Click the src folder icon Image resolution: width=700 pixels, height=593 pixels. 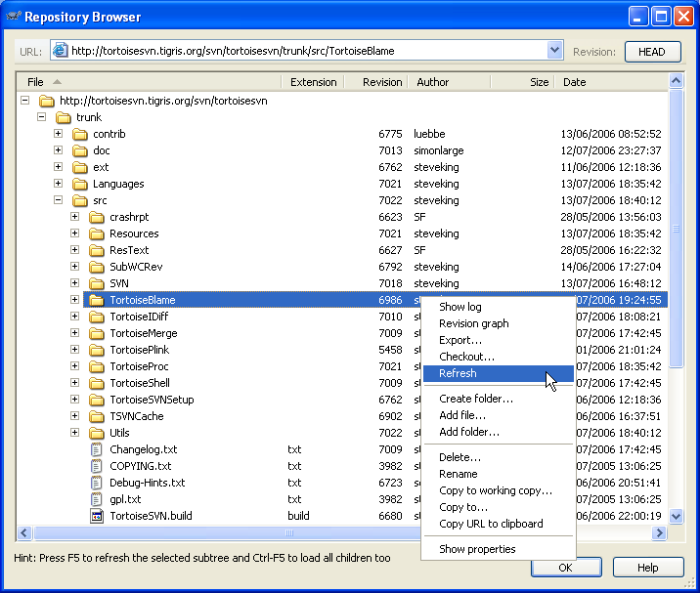tap(80, 200)
